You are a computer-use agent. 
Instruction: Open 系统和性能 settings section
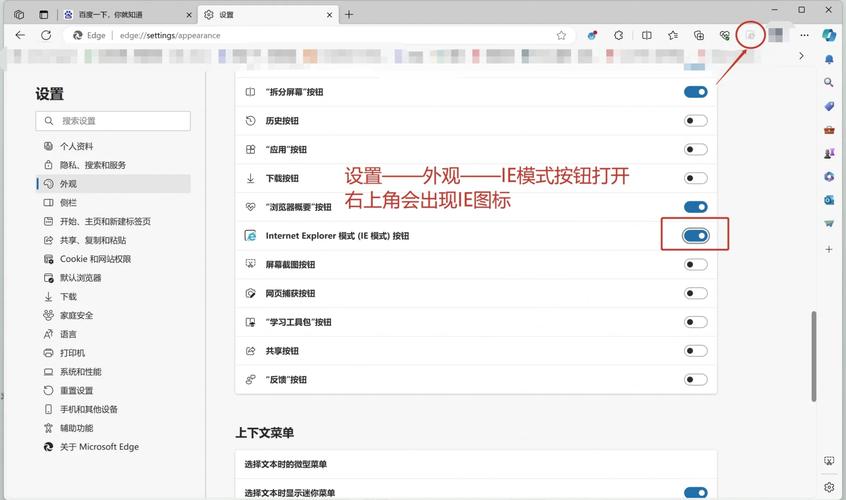pos(113,372)
